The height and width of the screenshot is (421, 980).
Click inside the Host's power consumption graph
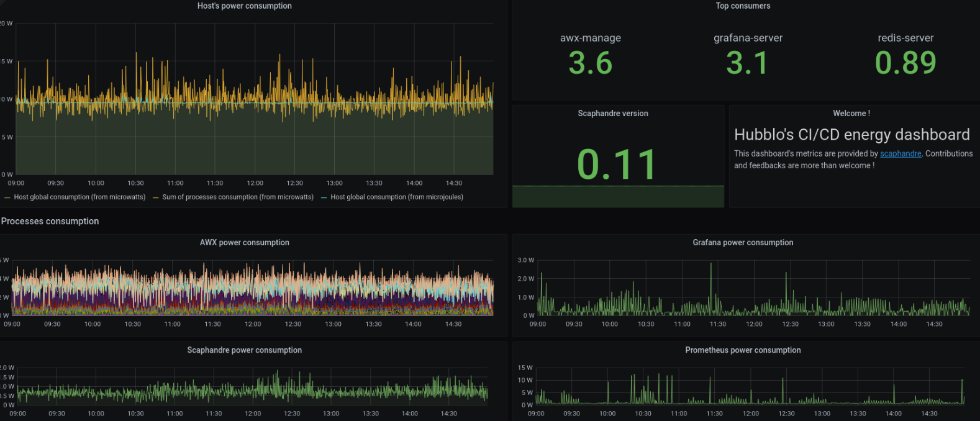(255, 99)
